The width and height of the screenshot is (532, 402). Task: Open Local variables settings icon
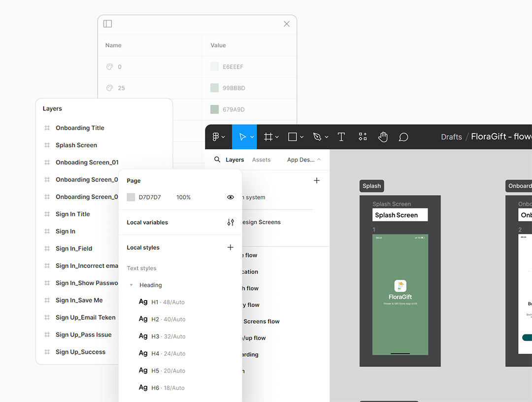click(230, 223)
